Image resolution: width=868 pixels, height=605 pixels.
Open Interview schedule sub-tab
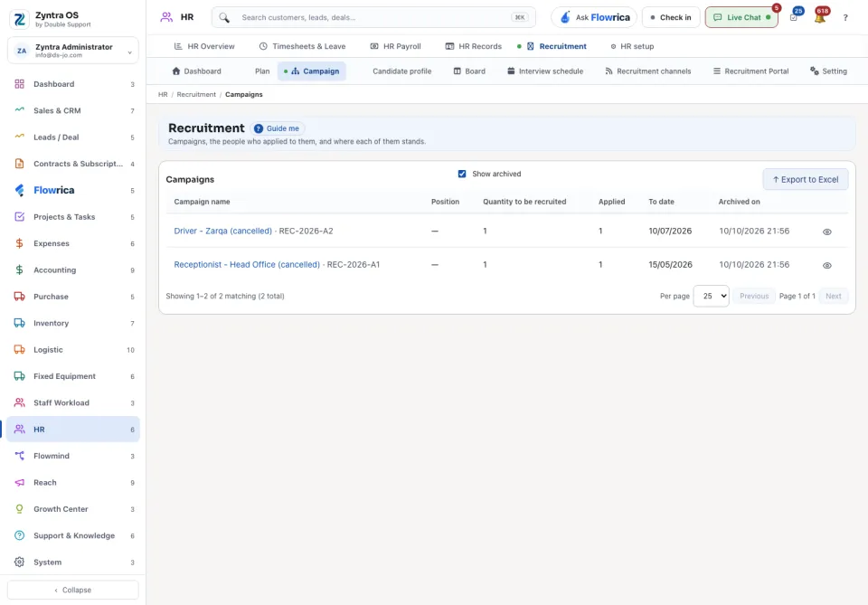(545, 71)
